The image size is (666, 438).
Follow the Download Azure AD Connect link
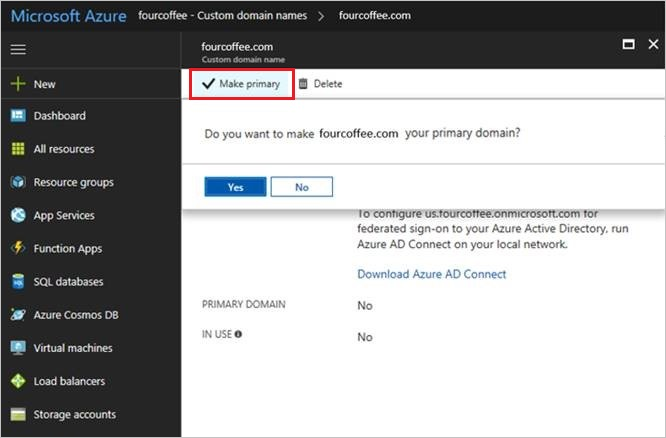[x=432, y=274]
